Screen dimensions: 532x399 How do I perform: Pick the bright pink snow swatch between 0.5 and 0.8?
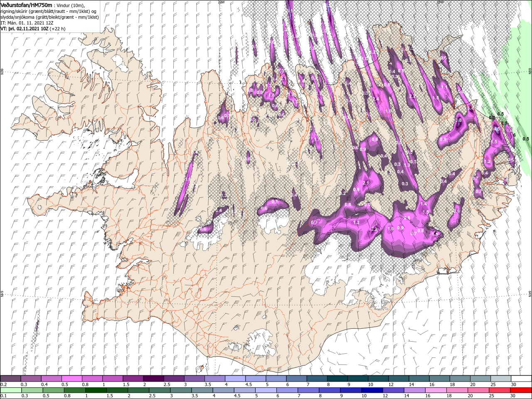pos(71,379)
